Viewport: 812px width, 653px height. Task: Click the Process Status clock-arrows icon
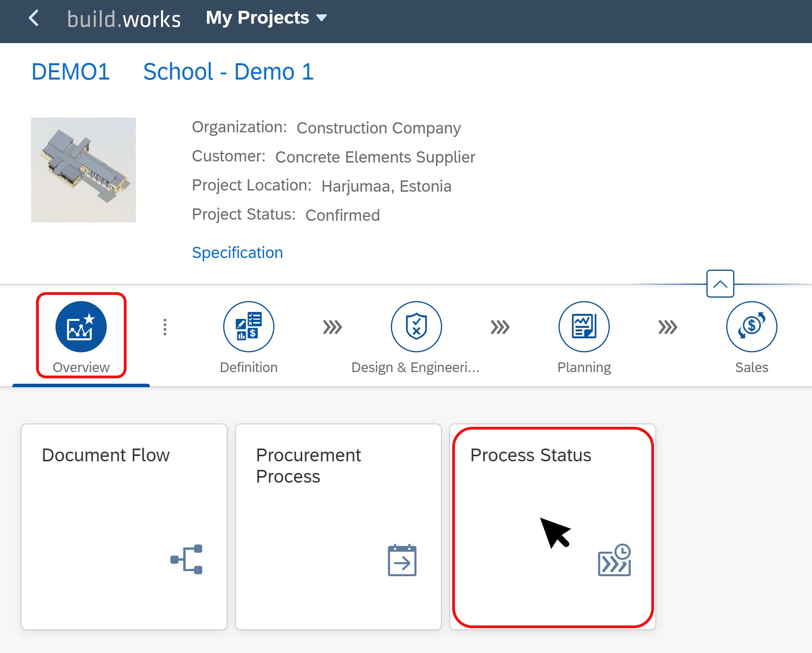615,560
